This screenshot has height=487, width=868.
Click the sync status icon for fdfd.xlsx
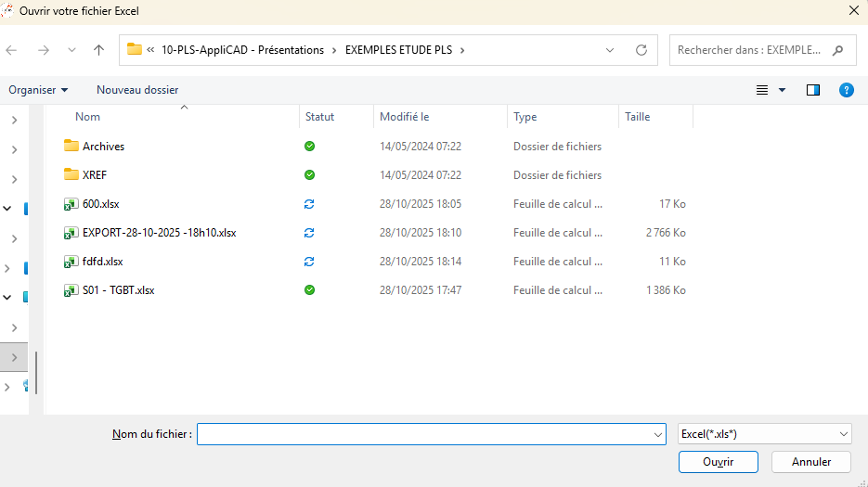310,262
